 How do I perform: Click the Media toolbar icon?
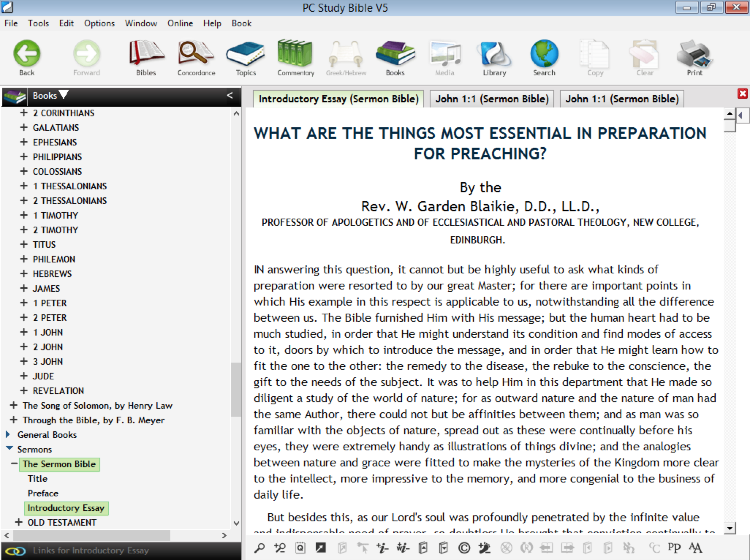(x=444, y=58)
